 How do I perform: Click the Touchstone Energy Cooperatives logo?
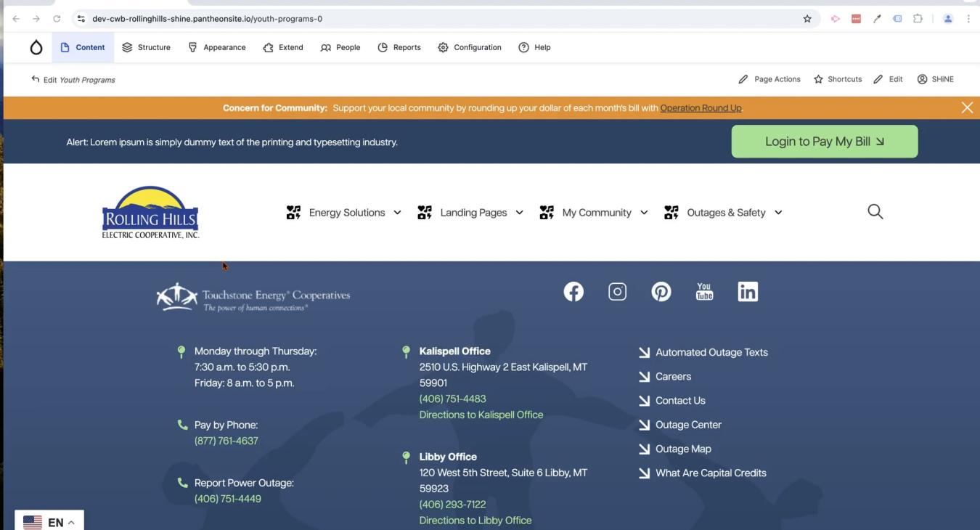tap(253, 297)
